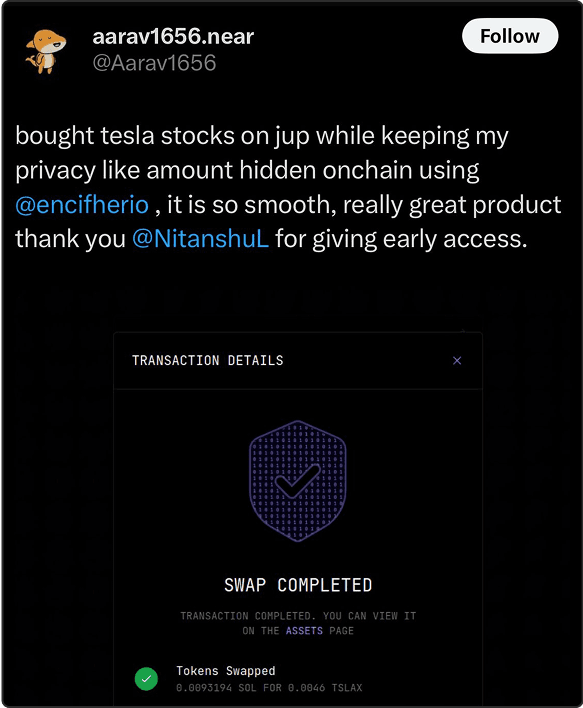Click the @Aarav1656 handle
This screenshot has width=583, height=708.
(154, 63)
